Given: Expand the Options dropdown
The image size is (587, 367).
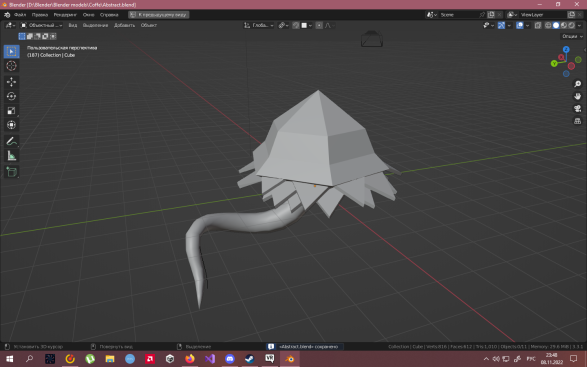Looking at the screenshot, I should coord(572,36).
